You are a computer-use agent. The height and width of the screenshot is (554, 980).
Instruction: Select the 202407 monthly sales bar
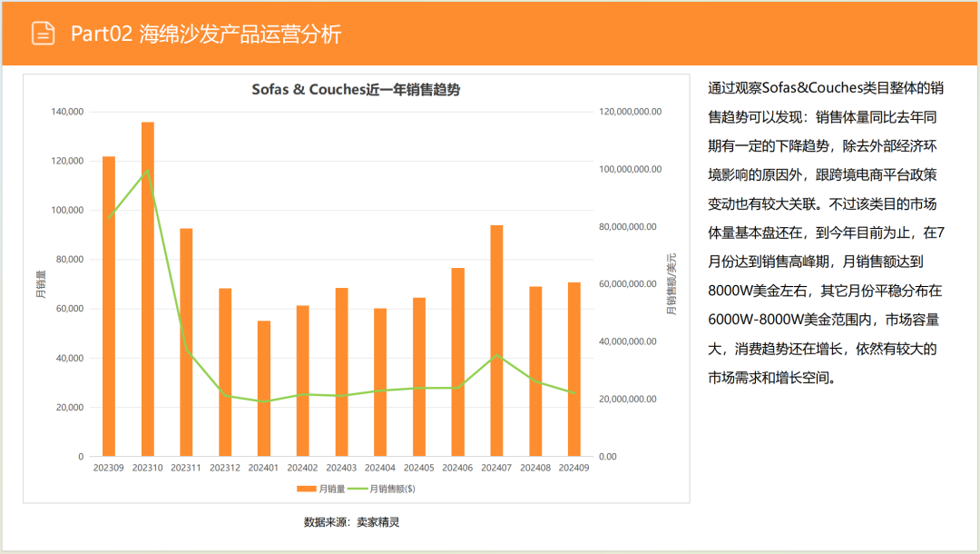497,341
